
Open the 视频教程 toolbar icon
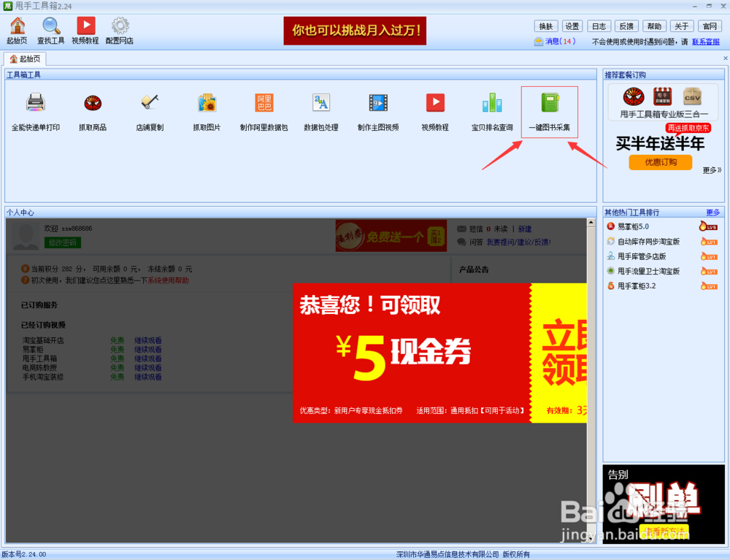click(85, 30)
